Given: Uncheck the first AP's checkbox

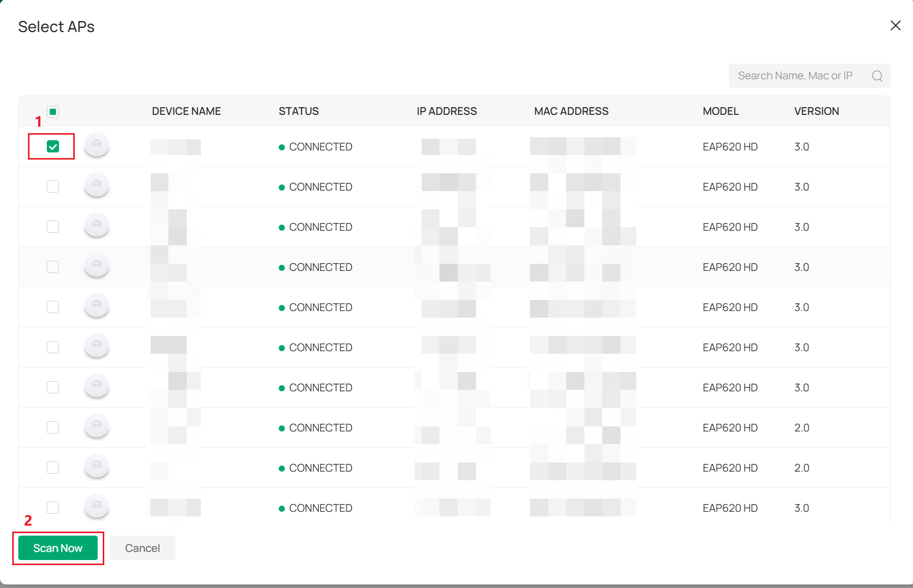Looking at the screenshot, I should click(53, 147).
